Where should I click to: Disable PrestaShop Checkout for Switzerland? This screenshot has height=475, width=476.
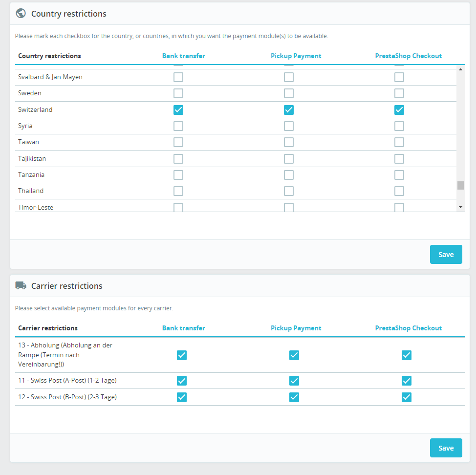(399, 109)
